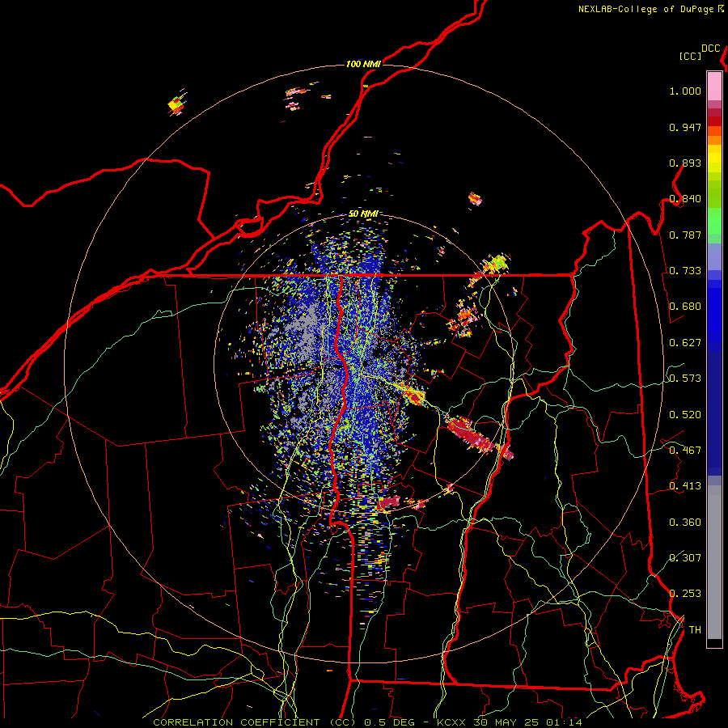Pick the large gray color bar segment

tap(714, 562)
